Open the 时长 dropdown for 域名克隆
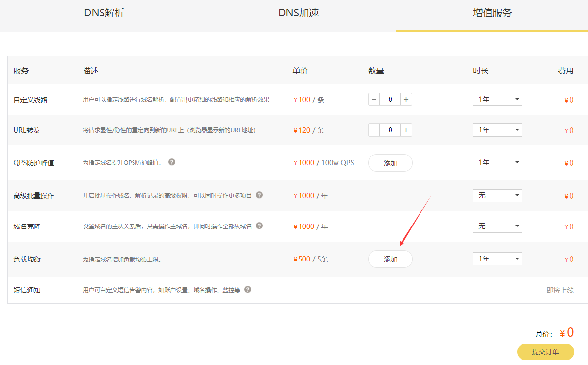The image size is (588, 365). pos(498,226)
